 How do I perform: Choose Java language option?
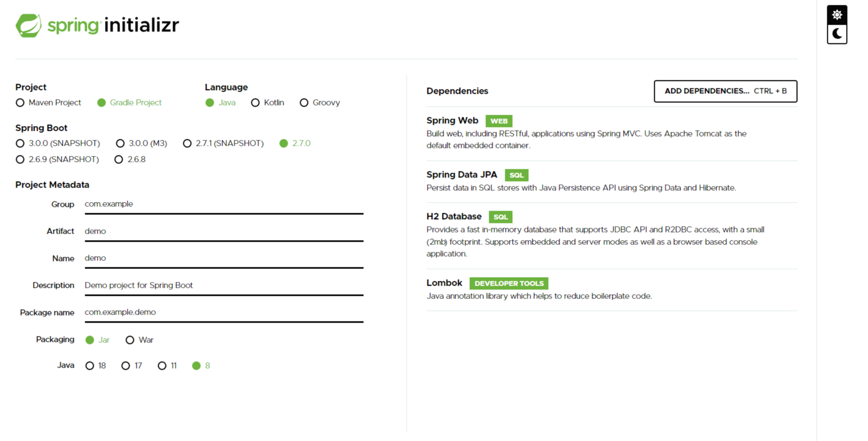[x=220, y=102]
